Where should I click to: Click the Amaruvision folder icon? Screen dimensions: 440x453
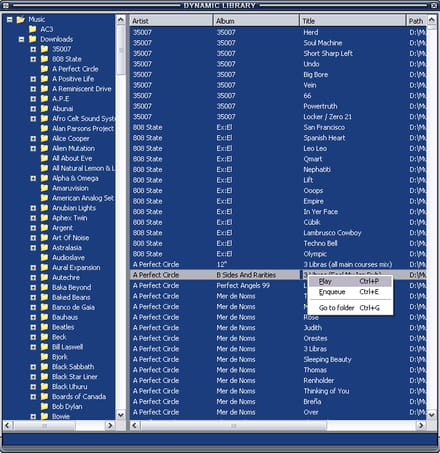[44, 188]
